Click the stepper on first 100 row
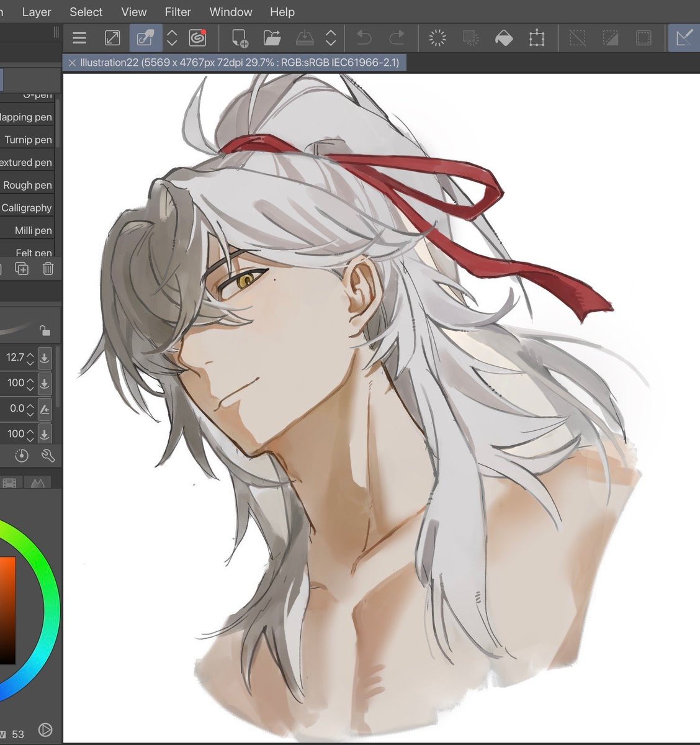Viewport: 700px width, 745px height. (30, 383)
